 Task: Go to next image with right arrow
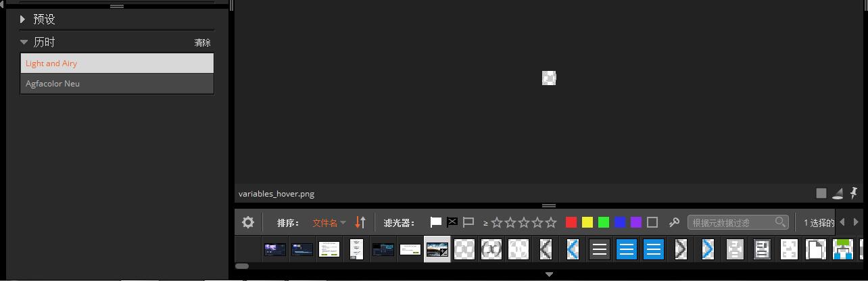[856, 222]
